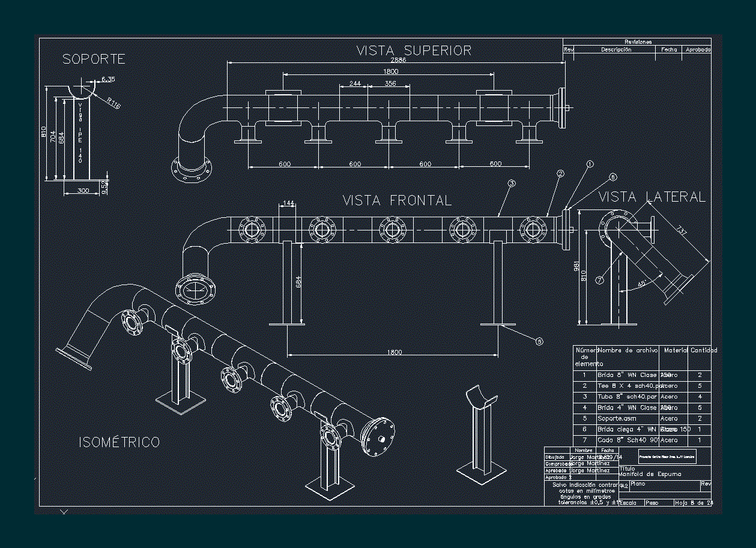Screen dimensions: 756x548
Task: Click balloon number 2 callout
Action: click(x=560, y=173)
